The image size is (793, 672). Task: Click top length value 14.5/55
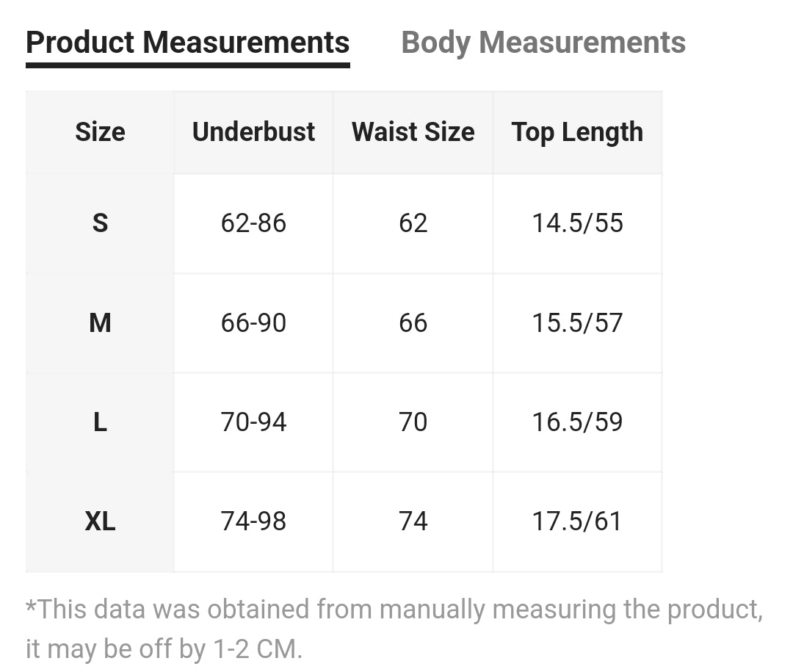click(577, 223)
